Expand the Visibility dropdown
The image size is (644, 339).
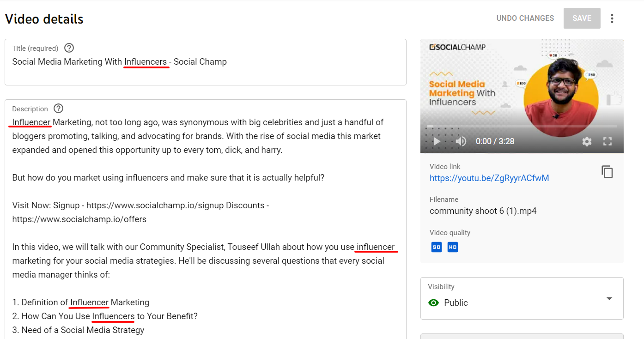coord(609,298)
